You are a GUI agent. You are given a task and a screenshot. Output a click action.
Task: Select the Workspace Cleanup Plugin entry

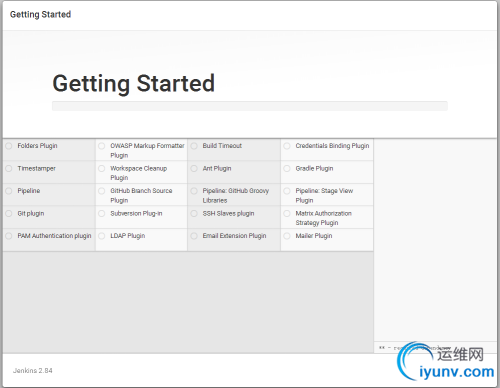[141, 173]
